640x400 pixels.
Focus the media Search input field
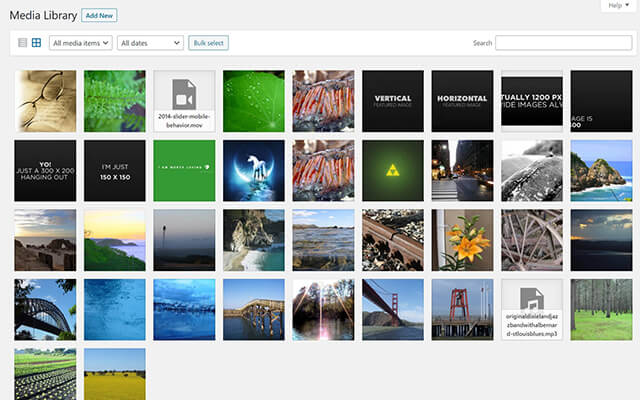tap(563, 43)
